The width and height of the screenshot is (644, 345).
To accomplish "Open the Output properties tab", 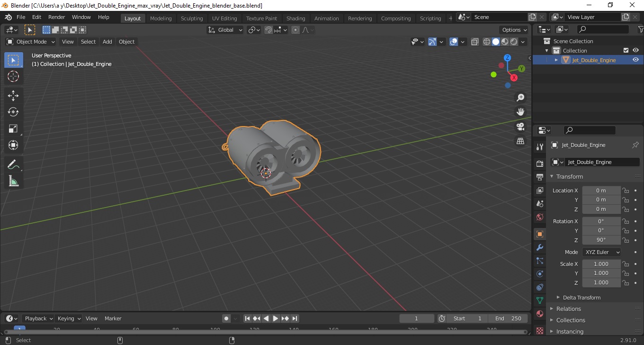I will [x=539, y=177].
